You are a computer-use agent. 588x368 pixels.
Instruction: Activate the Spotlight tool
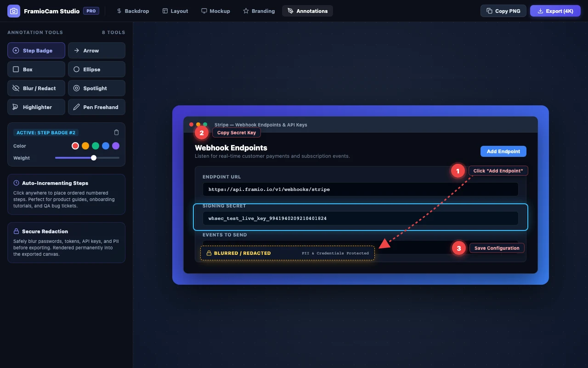96,88
